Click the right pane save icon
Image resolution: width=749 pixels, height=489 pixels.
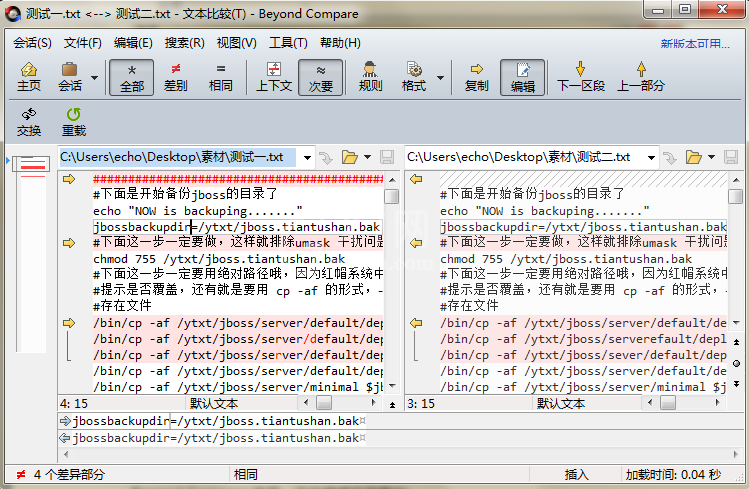pyautogui.click(x=730, y=157)
